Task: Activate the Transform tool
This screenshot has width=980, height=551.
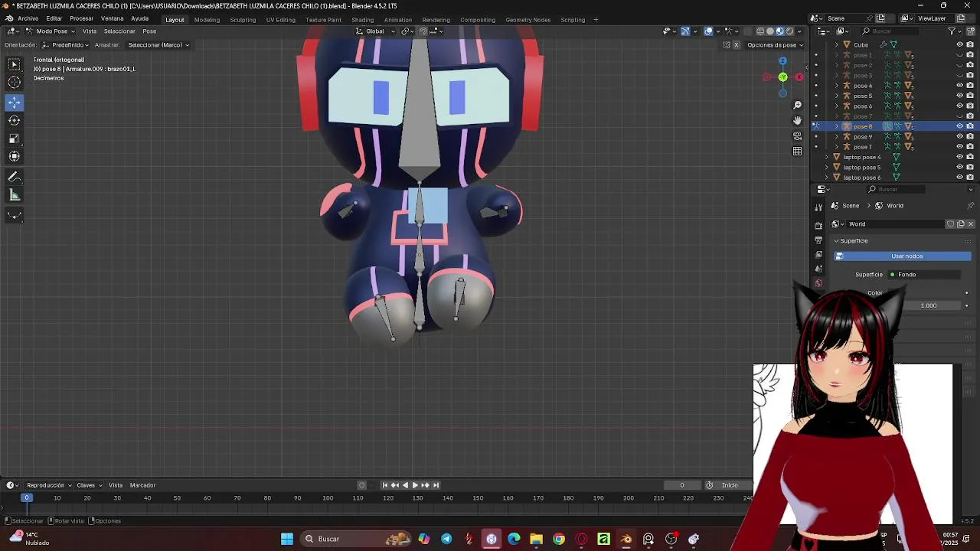Action: [15, 156]
